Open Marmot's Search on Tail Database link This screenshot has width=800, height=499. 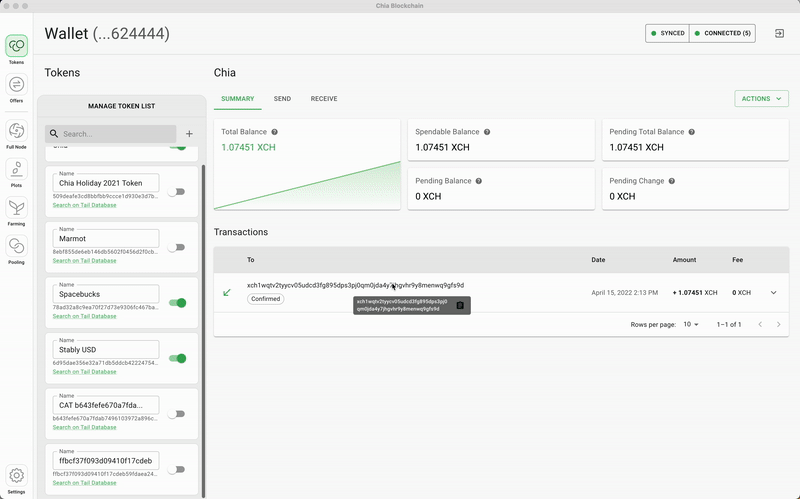84,260
